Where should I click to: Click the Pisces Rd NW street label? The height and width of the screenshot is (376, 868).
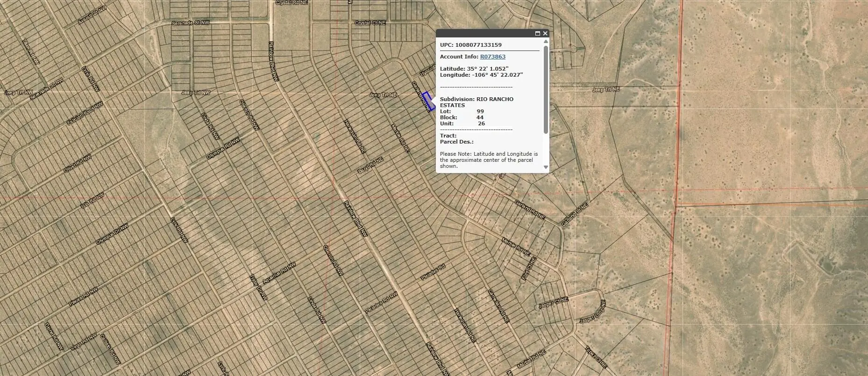pyautogui.click(x=83, y=297)
